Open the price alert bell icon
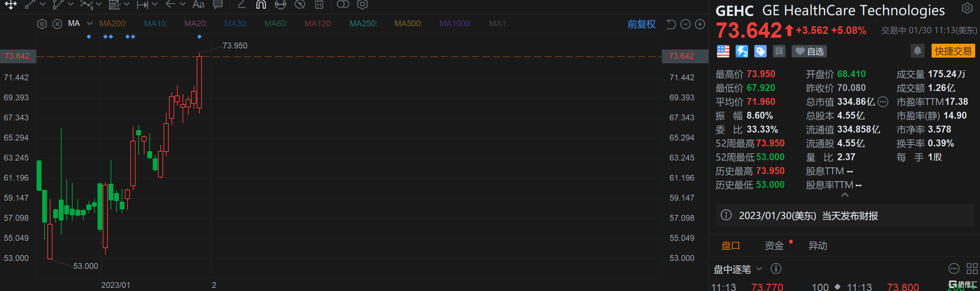 coord(917,51)
